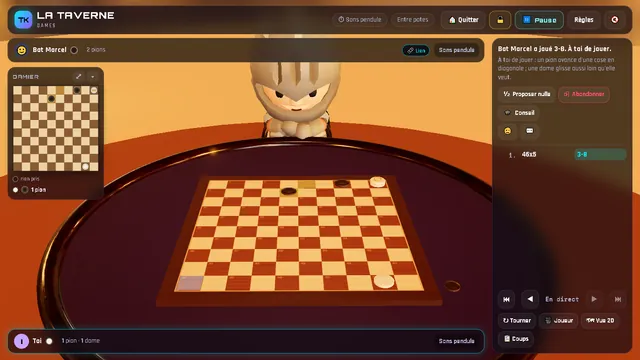The height and width of the screenshot is (360, 640).
Task: Jump to last move
Action: point(618,299)
